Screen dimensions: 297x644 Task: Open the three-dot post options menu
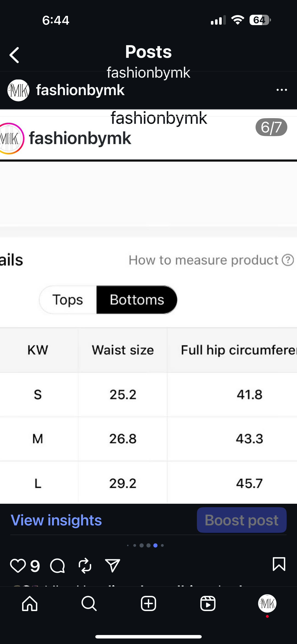[x=282, y=90]
